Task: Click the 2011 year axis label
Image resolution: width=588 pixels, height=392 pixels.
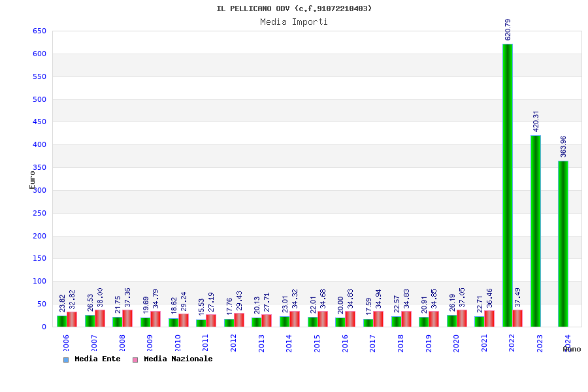Action: point(206,343)
